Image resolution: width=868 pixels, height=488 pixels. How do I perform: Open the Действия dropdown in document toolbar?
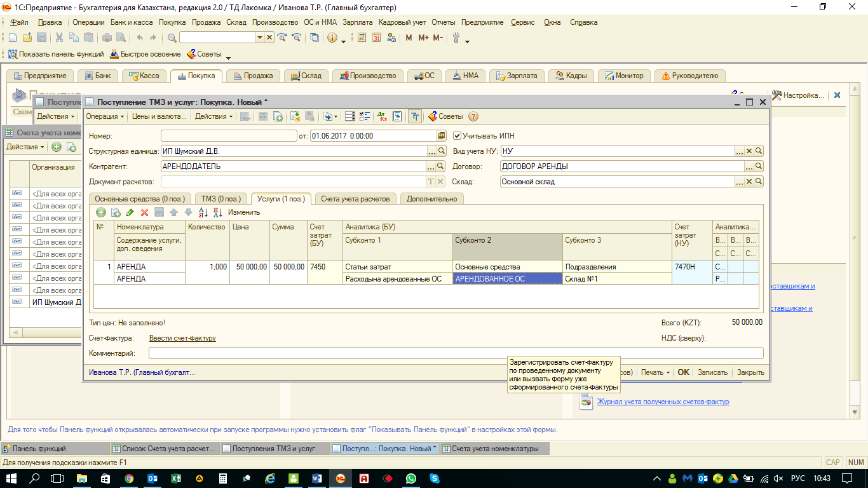tap(214, 116)
